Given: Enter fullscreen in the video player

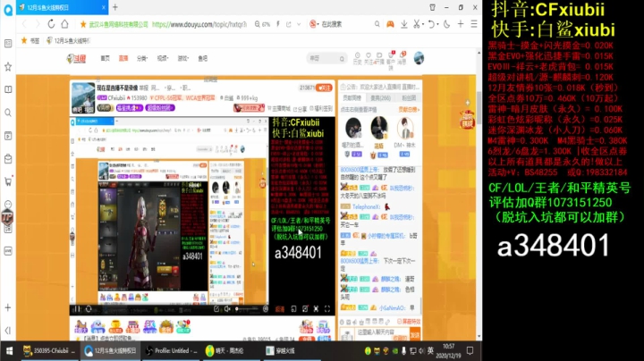Looking at the screenshot, I should pyautogui.click(x=327, y=309).
